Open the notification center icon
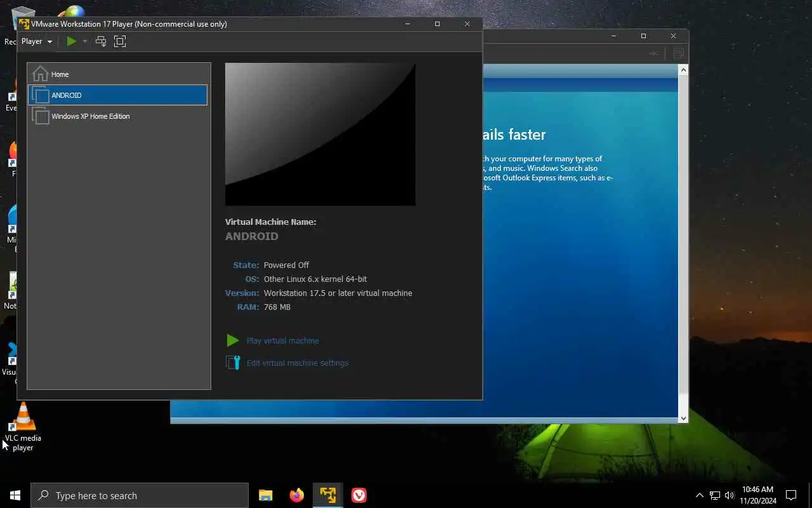This screenshot has width=812, height=508. click(x=791, y=495)
